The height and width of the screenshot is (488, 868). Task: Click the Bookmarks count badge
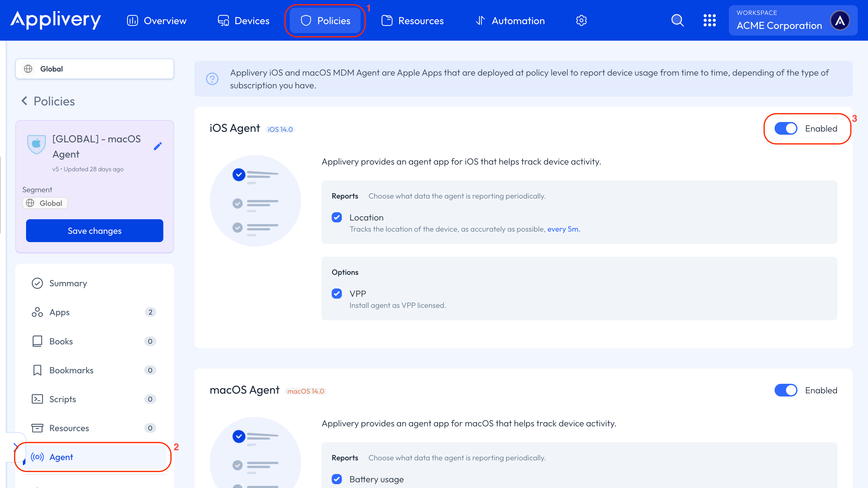point(150,370)
